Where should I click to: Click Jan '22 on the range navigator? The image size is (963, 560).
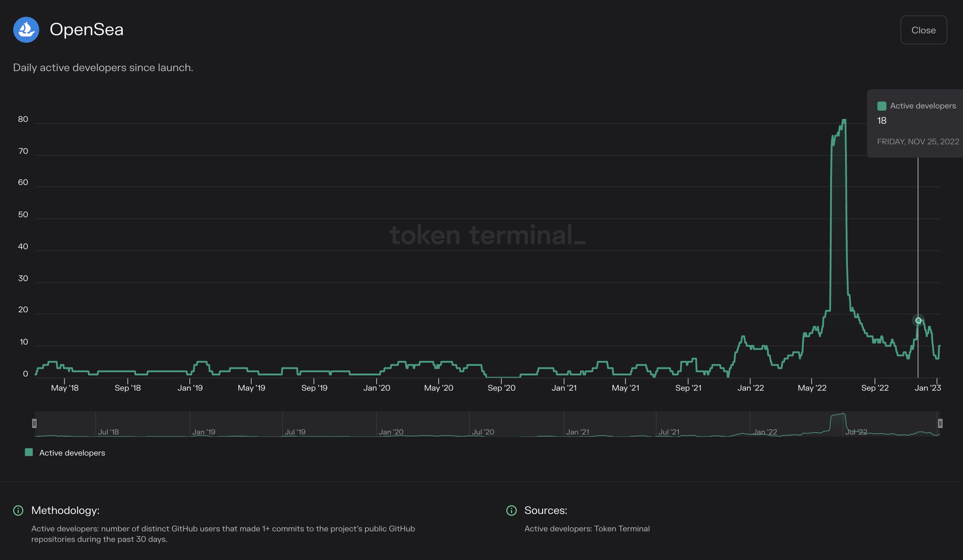[765, 432]
